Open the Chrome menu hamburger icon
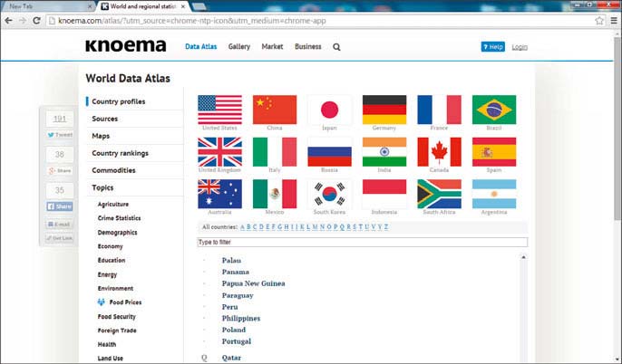Screen dimensions: 622x364 [614, 21]
